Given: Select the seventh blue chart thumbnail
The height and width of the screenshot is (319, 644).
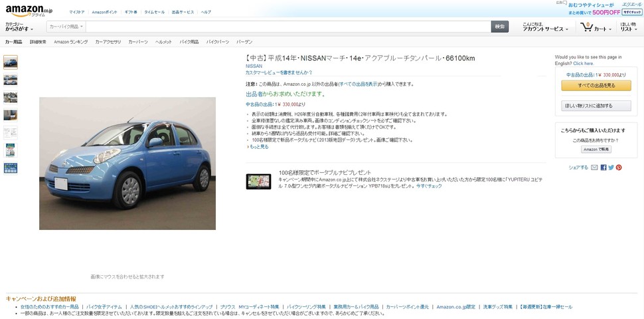Looking at the screenshot, I should coord(11,168).
